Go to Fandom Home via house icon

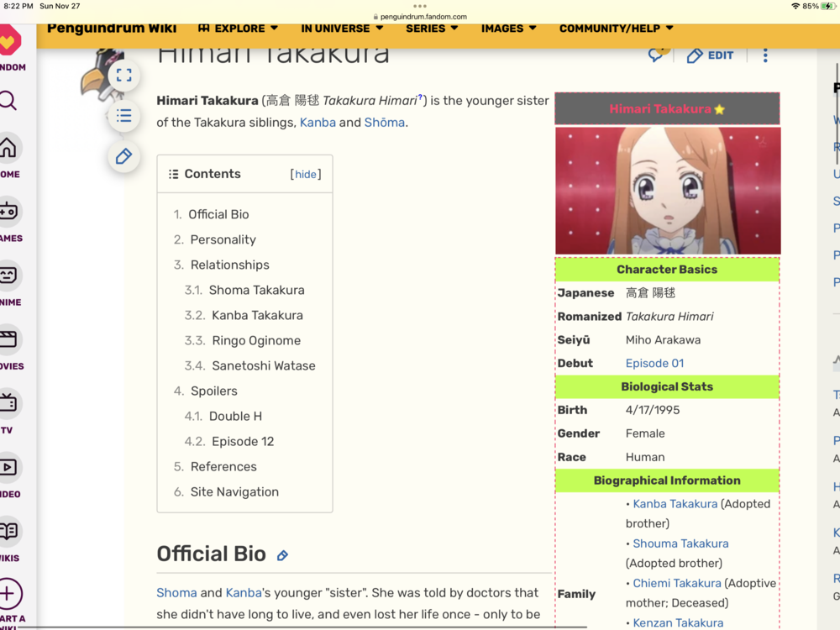[x=8, y=148]
